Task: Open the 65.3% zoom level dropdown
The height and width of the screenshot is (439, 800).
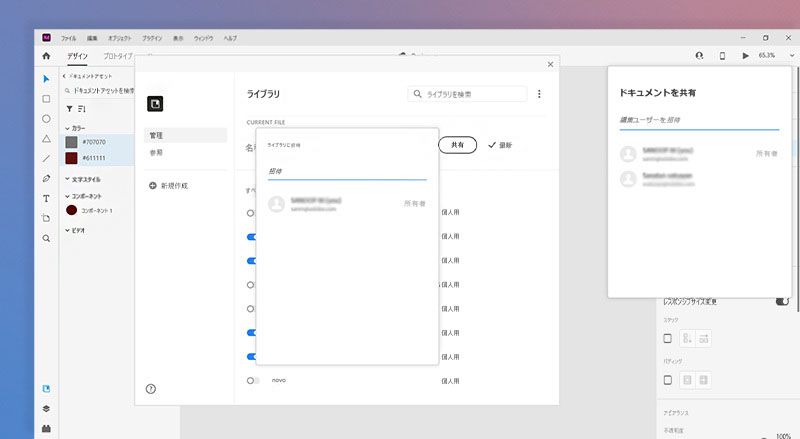Action: 792,55
